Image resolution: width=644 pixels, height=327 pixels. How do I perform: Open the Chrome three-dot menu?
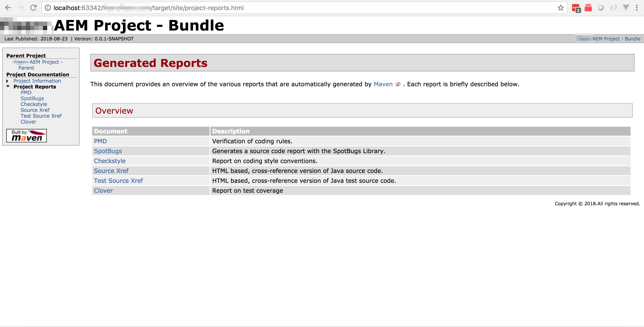tap(637, 8)
